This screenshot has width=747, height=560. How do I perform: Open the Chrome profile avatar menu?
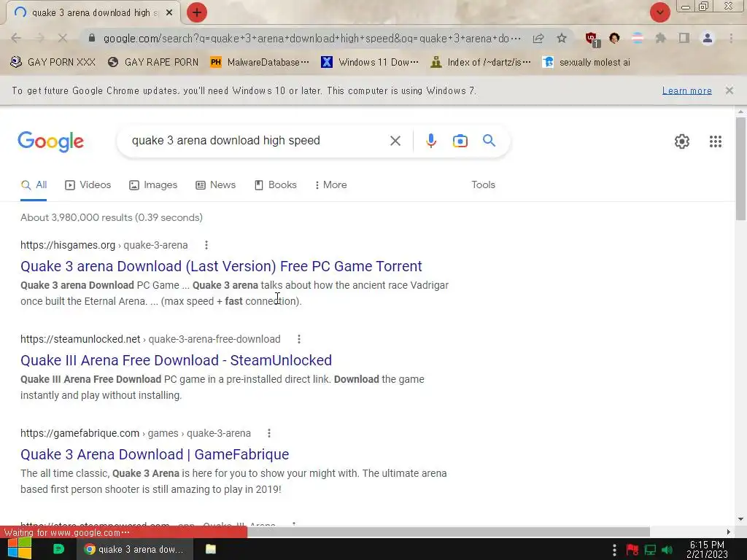click(x=708, y=38)
